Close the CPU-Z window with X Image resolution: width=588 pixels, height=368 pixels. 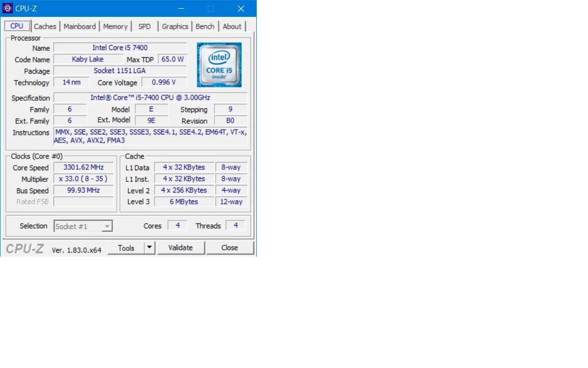point(241,8)
